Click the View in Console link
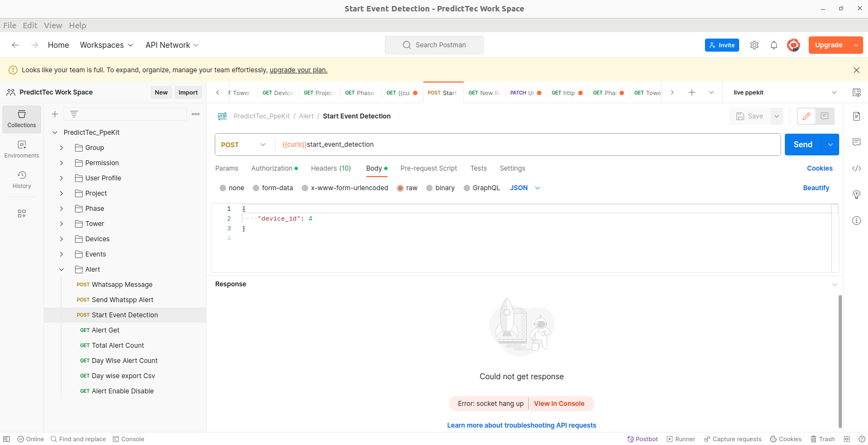868x445 pixels. coord(559,404)
